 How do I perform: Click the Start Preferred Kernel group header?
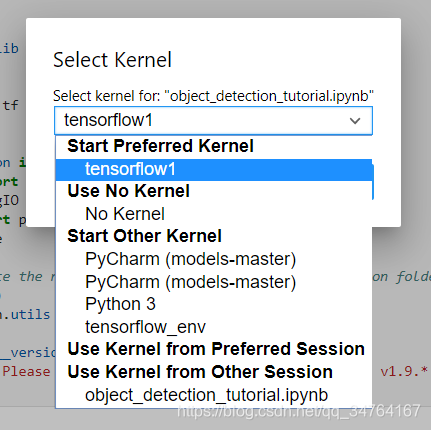pos(160,146)
